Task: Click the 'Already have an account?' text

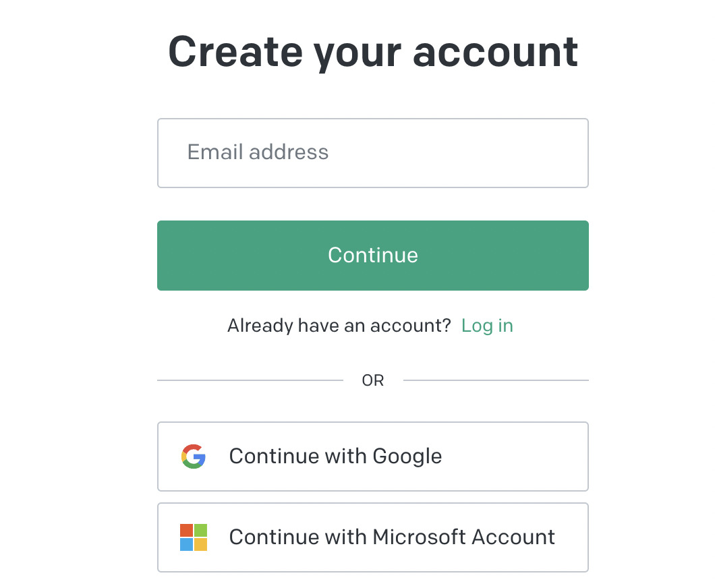Action: coord(339,326)
